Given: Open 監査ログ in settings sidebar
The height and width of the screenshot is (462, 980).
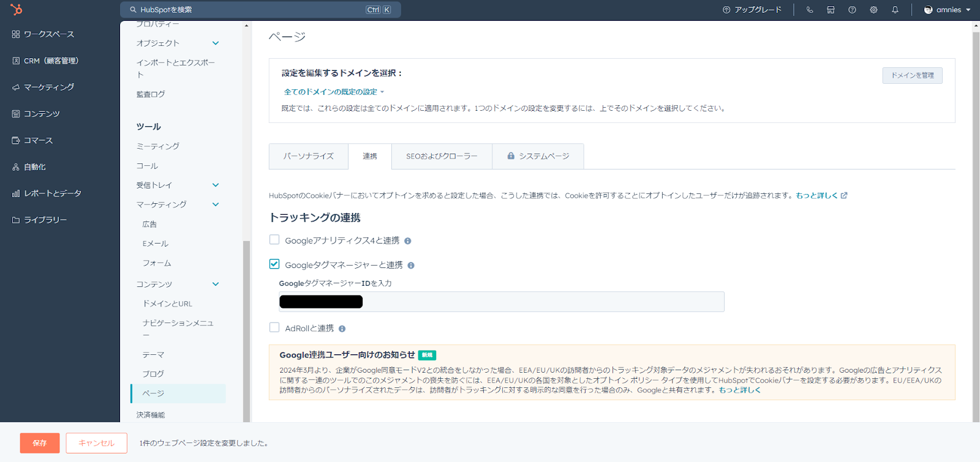Looking at the screenshot, I should (151, 94).
